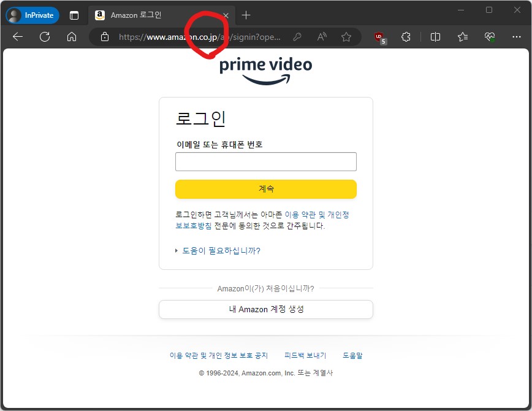The image size is (532, 411).
Task: Close the browser window
Action: (517, 10)
